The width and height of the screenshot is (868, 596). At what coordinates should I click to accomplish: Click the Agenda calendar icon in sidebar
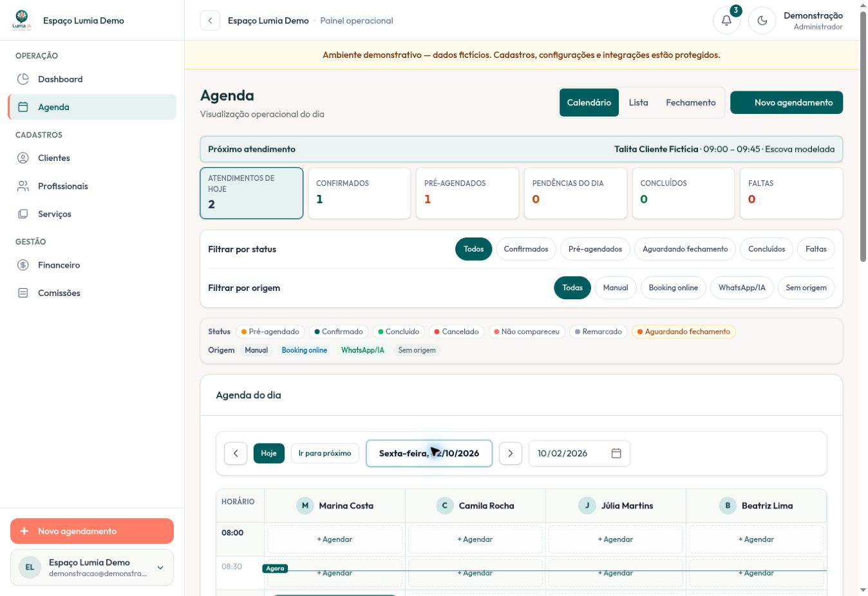click(x=23, y=107)
